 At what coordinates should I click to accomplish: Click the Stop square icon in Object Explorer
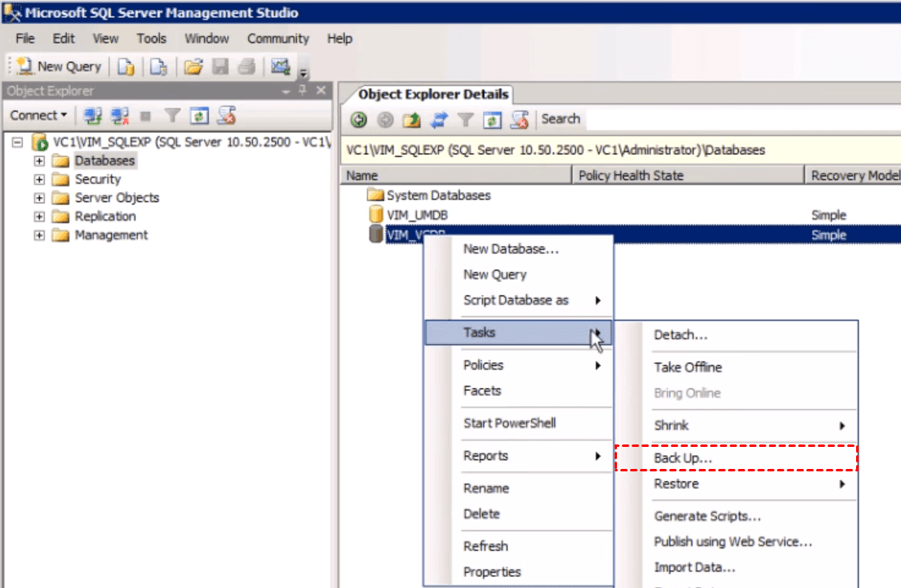[x=145, y=116]
